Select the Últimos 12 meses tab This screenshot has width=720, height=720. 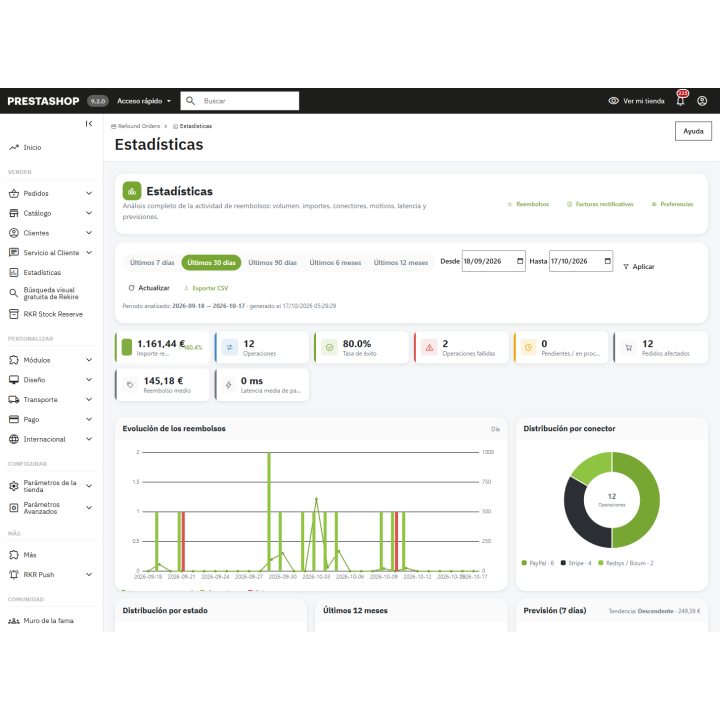coord(400,263)
